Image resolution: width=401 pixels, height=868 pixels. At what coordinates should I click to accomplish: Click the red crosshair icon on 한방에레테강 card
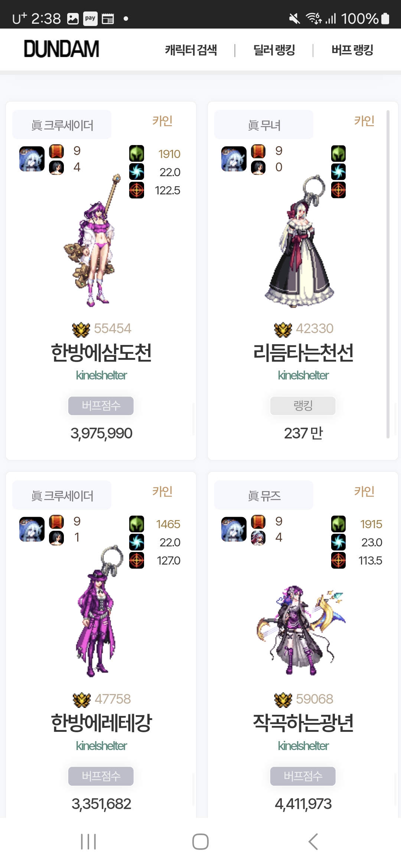(x=137, y=560)
